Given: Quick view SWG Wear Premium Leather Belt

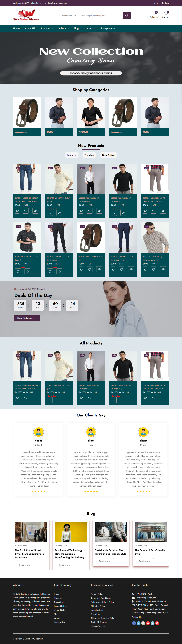Looking at the screenshot, I should (x=99, y=270).
